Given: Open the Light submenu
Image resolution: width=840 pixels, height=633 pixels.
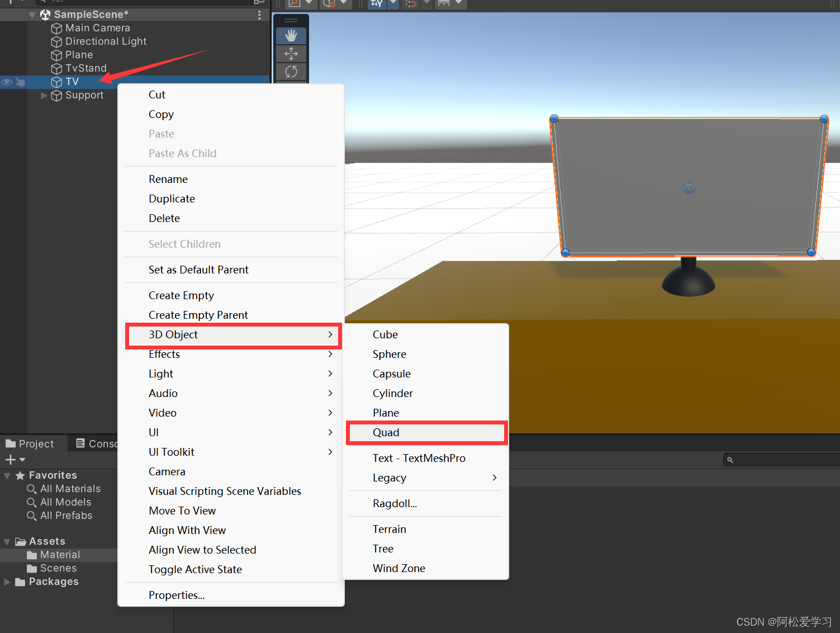Looking at the screenshot, I should click(x=231, y=374).
